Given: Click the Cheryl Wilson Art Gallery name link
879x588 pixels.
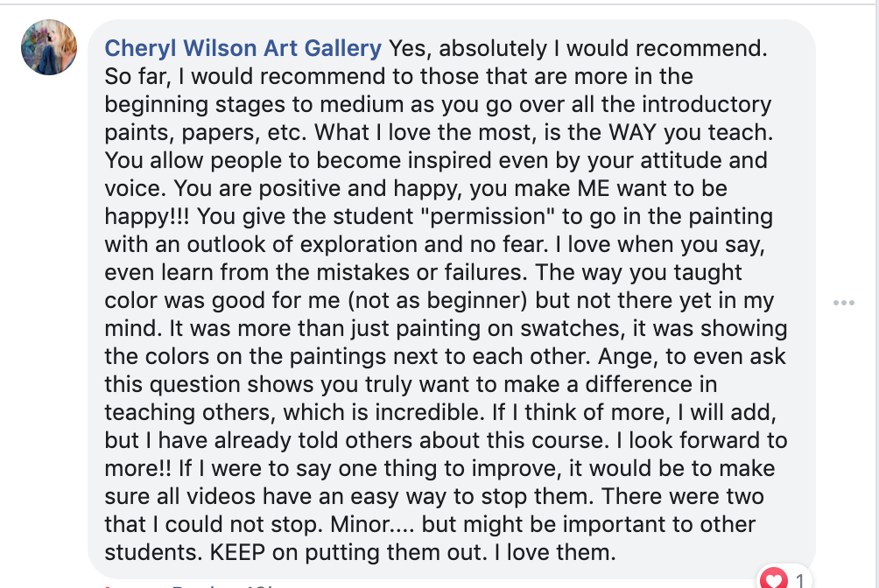Looking at the screenshot, I should coord(243,48).
